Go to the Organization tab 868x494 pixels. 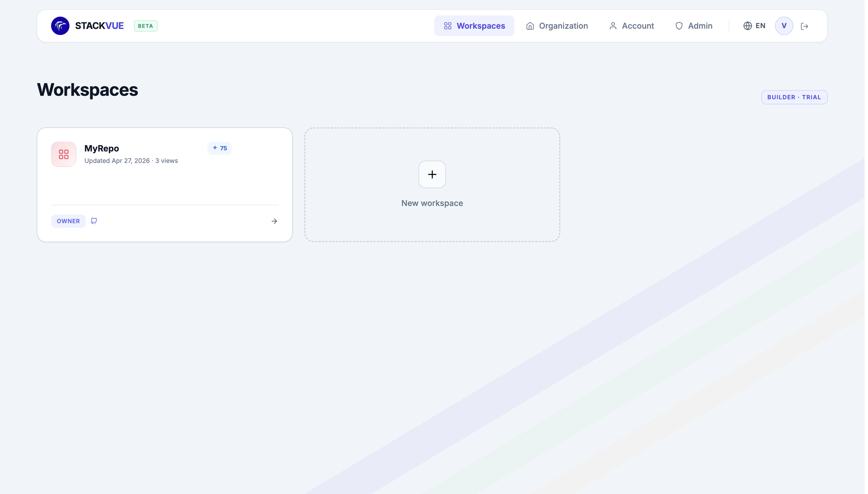click(x=557, y=26)
